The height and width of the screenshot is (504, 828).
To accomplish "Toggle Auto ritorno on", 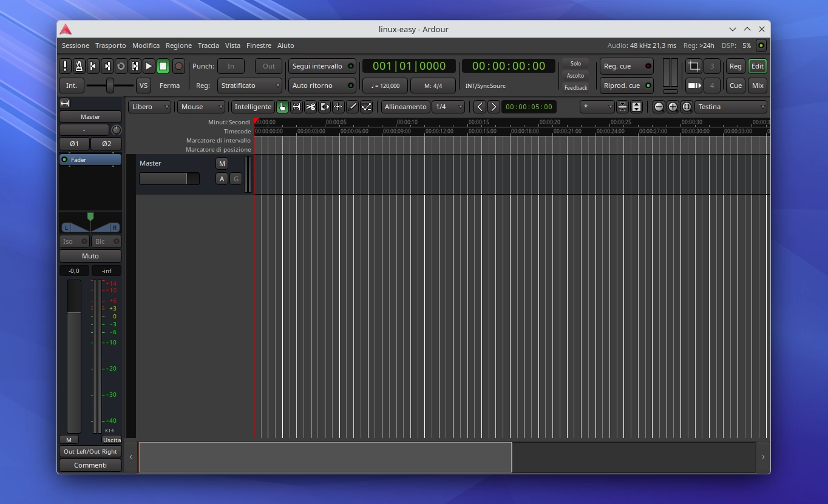I will click(x=322, y=86).
